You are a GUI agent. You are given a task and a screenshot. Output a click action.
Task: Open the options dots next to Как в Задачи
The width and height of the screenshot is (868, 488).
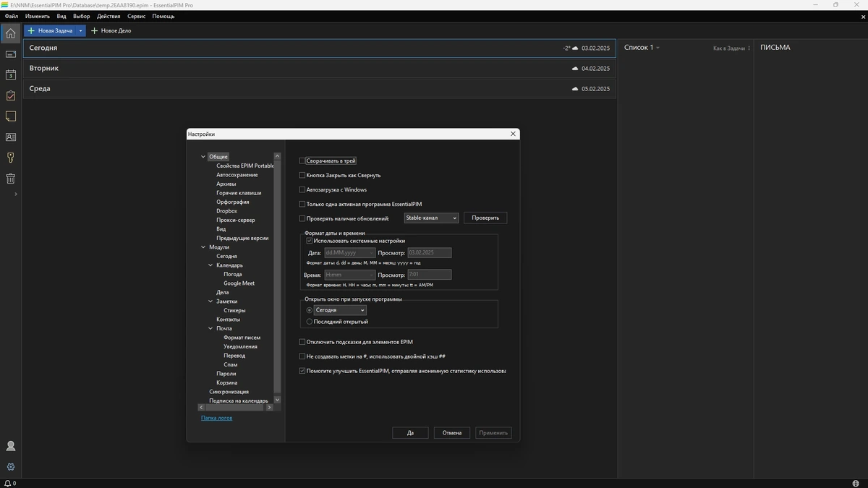coord(749,48)
